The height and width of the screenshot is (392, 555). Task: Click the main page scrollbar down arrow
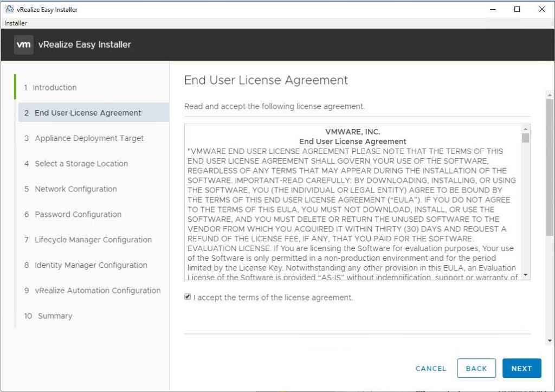(x=550, y=341)
